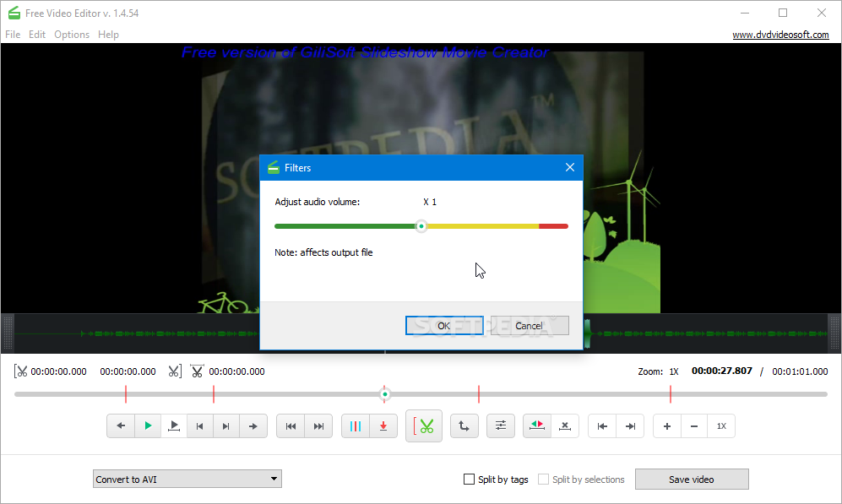This screenshot has width=842, height=504.
Task: Click the timeline playhead position marker
Action: 384,394
